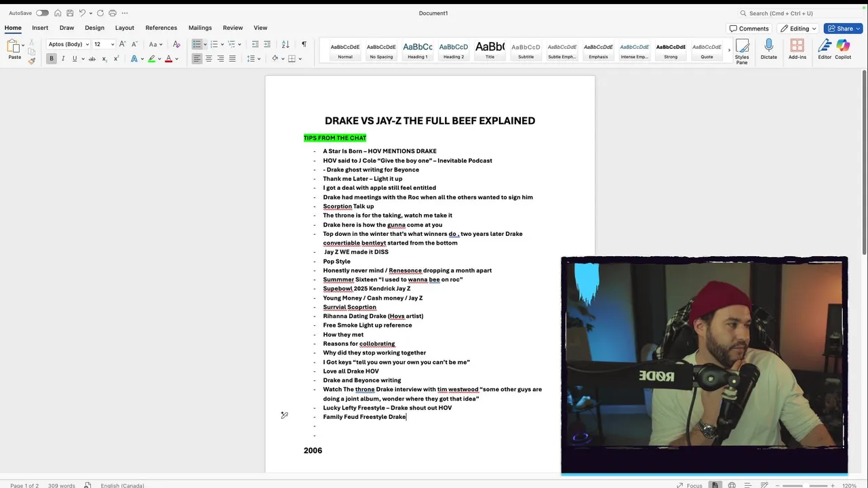Increase font size with grow font icon
The height and width of the screenshot is (488, 868).
point(123,44)
